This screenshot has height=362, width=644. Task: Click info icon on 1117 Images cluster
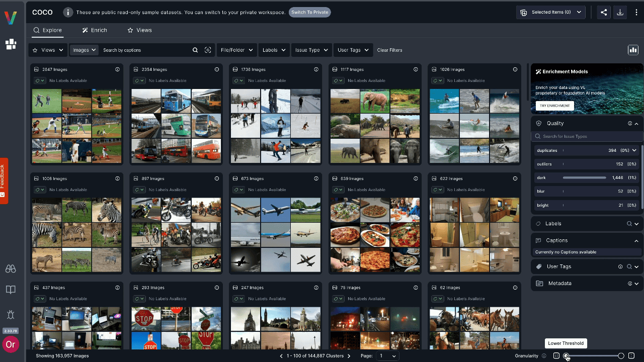416,69
